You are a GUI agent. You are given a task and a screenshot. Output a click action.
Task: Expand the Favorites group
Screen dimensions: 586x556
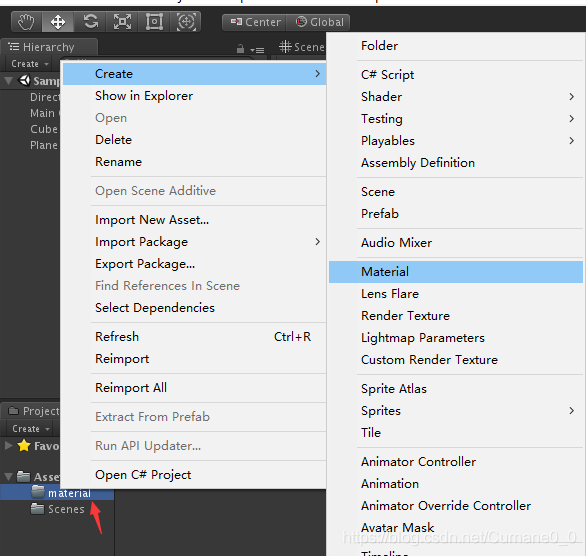click(9, 445)
